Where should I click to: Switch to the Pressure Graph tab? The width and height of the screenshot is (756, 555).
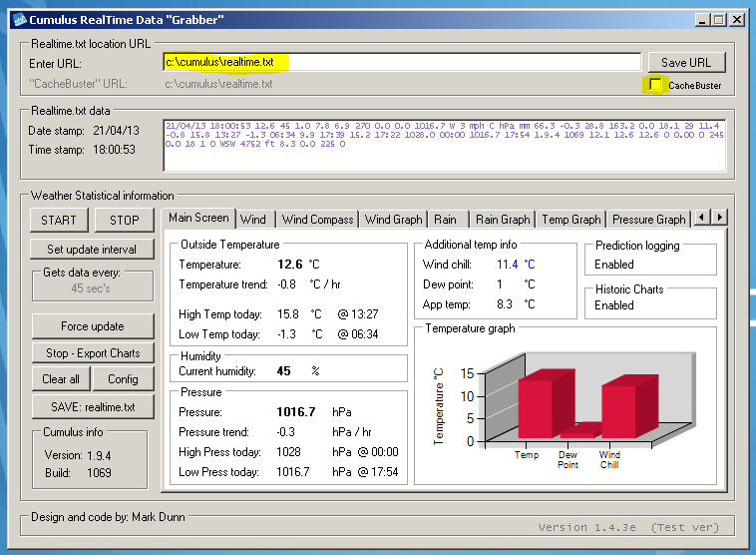click(x=647, y=220)
